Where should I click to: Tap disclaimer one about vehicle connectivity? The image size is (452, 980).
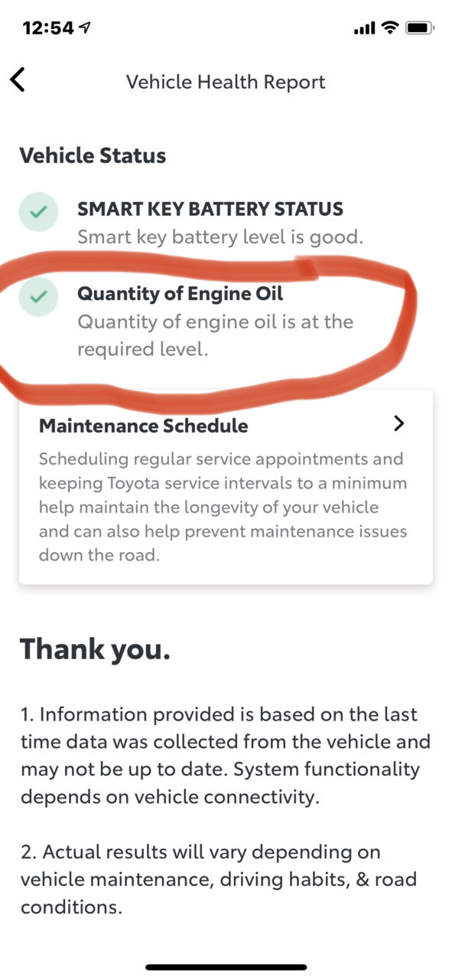coord(226,755)
